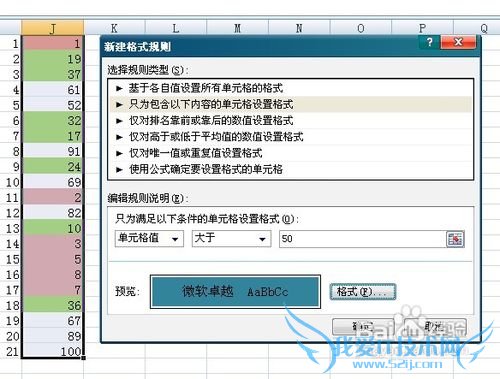Viewport: 500px width, 379px height.
Task: Click the value input field containing 50
Action: click(363, 239)
